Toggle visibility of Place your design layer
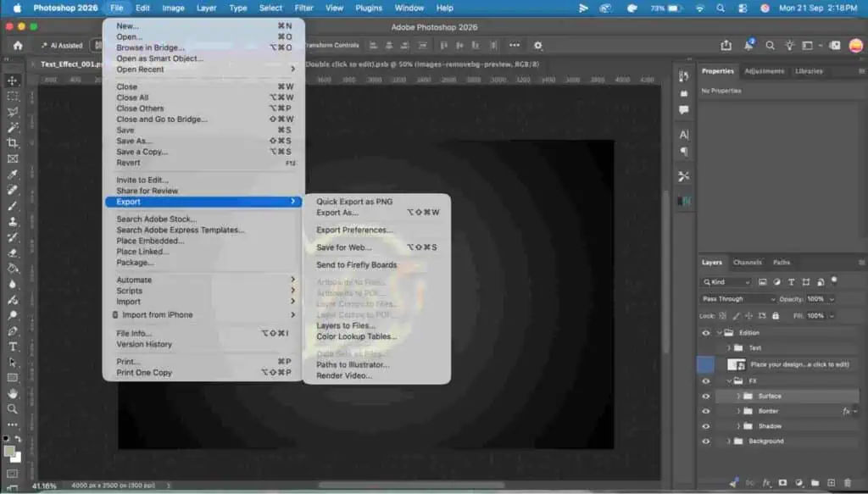This screenshot has width=868, height=494. pos(706,364)
